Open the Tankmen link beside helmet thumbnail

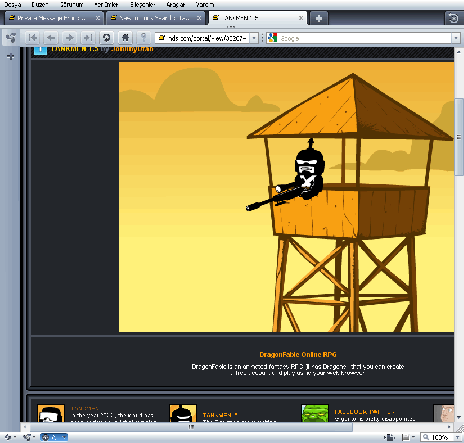220,415
